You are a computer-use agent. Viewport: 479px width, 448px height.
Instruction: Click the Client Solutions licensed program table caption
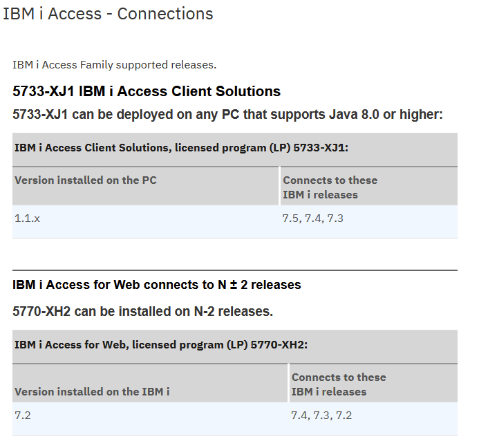click(x=181, y=147)
